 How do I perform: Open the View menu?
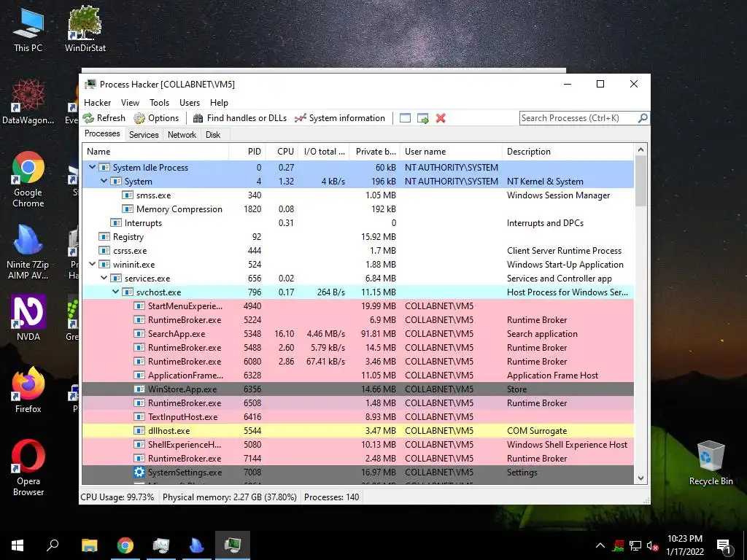[130, 102]
